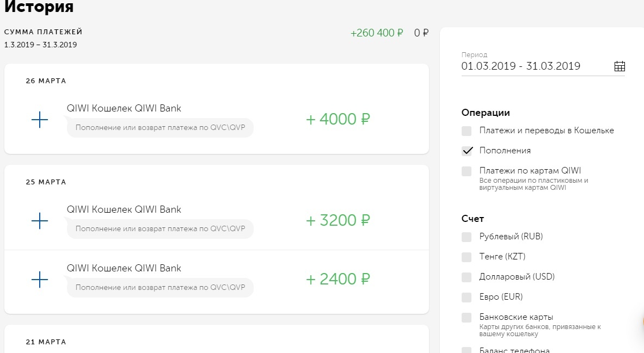Click the plus icon next to the 3200 ₽ top-up
Viewport: 644px width, 353px height.
pos(39,221)
